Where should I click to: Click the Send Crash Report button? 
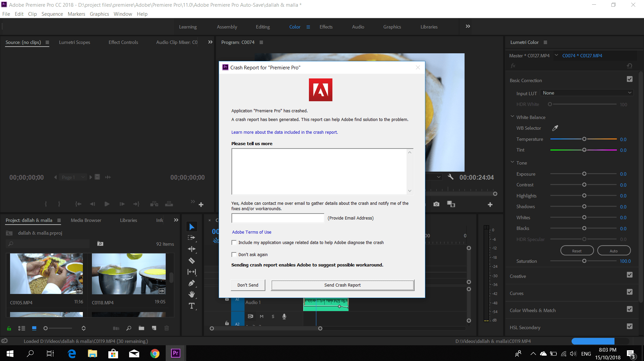pyautogui.click(x=342, y=285)
